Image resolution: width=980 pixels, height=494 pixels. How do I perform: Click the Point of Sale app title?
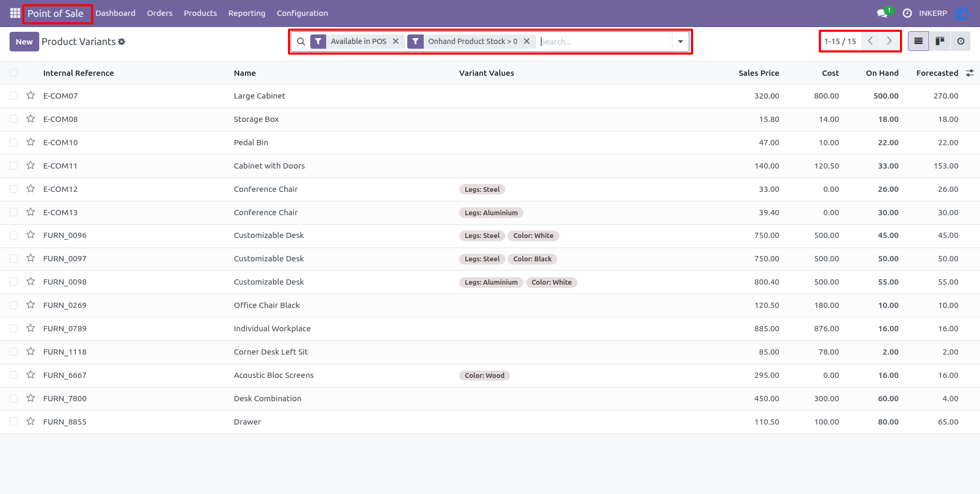click(56, 14)
